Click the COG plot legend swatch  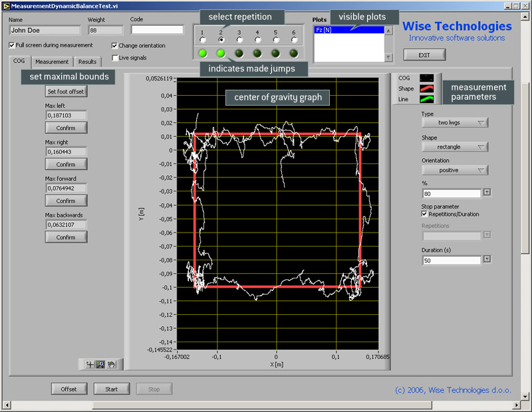pos(426,78)
